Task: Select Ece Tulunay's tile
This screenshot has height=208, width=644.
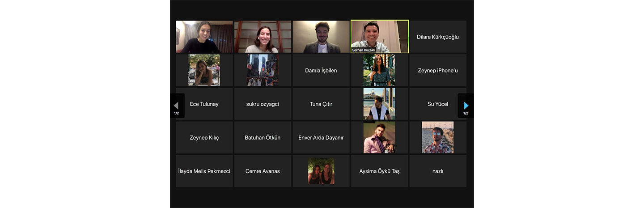Action: [204, 104]
